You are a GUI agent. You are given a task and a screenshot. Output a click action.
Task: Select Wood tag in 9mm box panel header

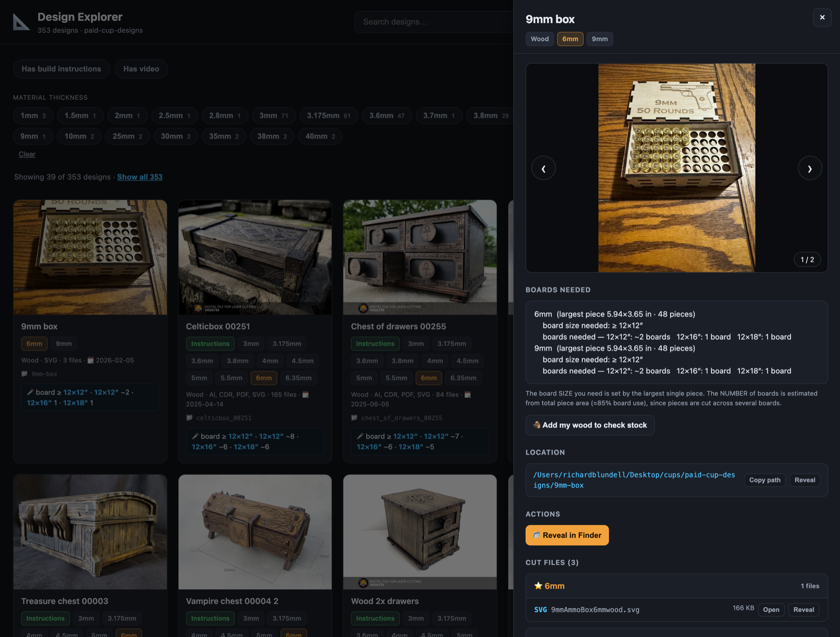point(539,39)
